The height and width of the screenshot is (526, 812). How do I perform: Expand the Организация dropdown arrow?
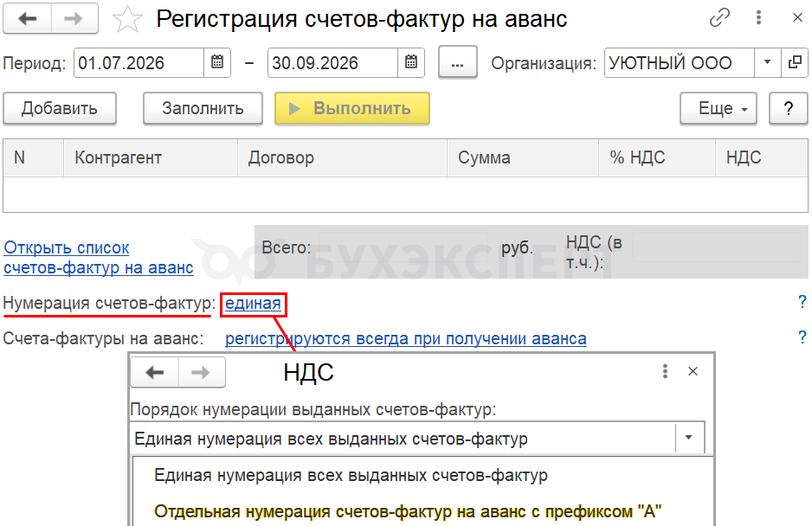[768, 62]
